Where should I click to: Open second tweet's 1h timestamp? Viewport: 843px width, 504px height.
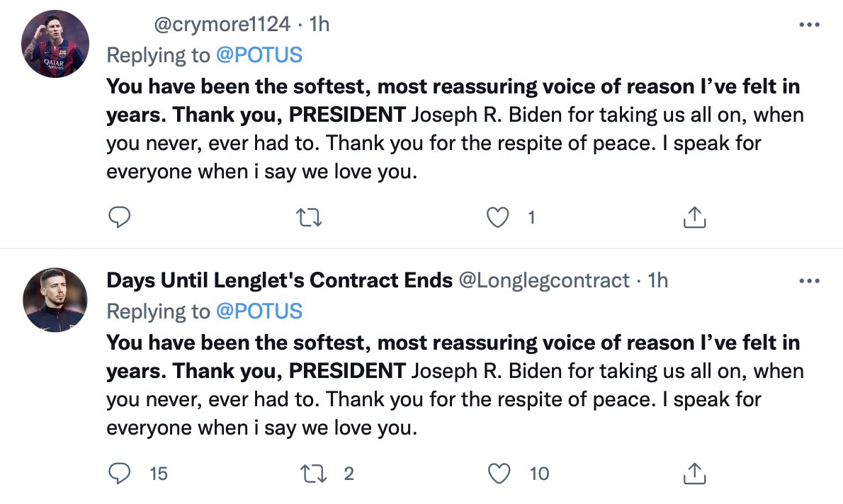(658, 281)
